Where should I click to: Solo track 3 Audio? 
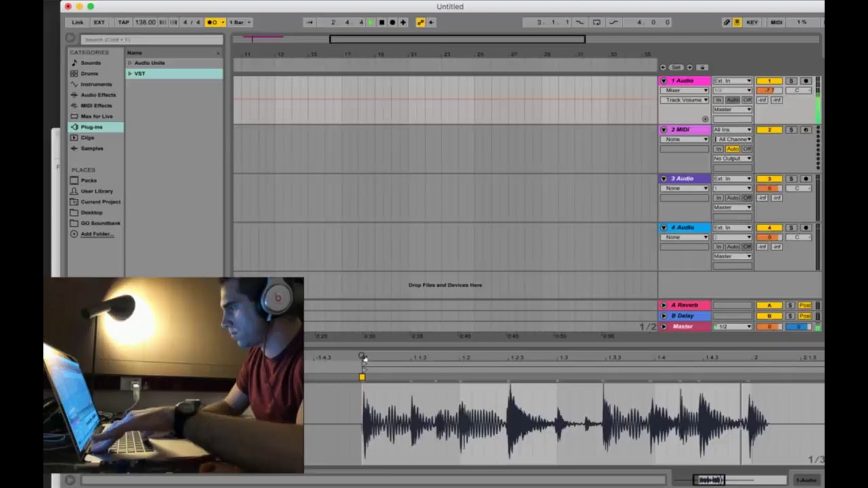click(x=791, y=179)
